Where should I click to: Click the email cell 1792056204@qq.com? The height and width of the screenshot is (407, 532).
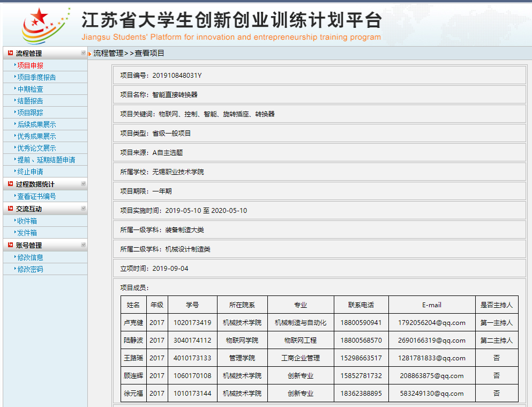[431, 323]
